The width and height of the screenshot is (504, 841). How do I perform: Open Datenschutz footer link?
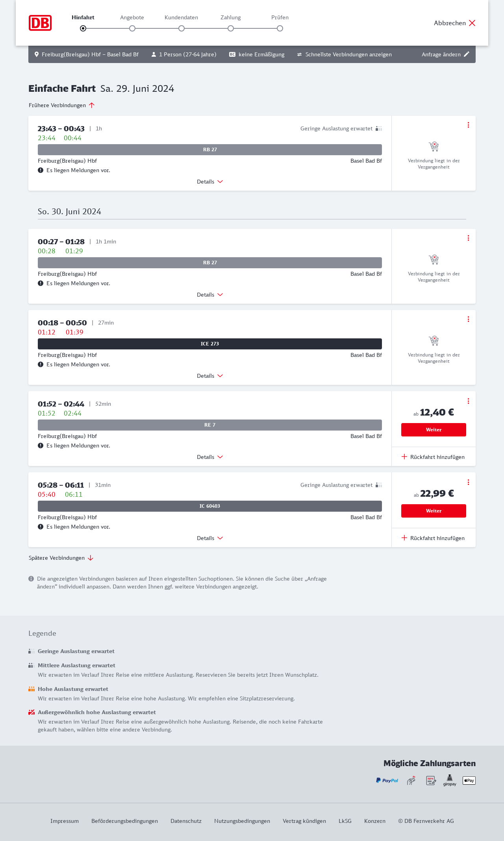click(x=186, y=821)
